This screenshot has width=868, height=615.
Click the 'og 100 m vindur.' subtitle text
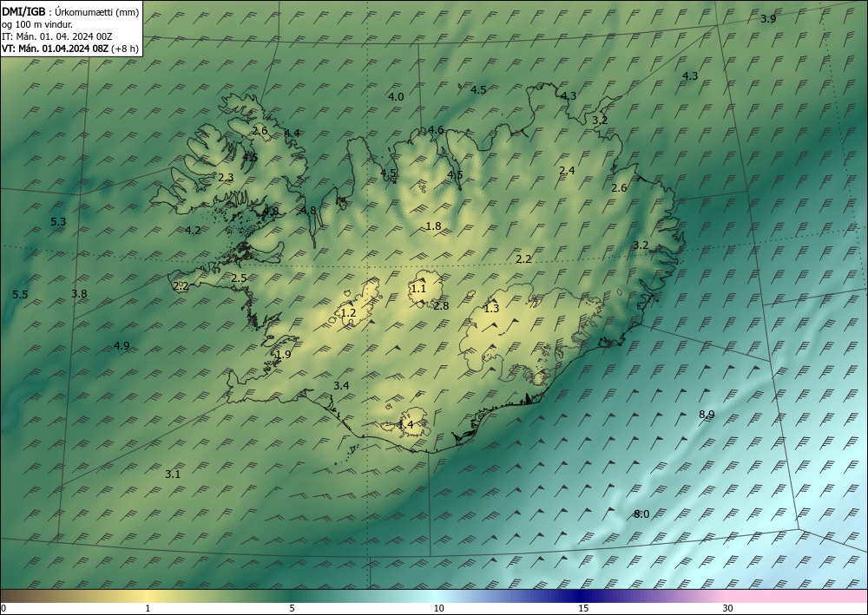37,24
